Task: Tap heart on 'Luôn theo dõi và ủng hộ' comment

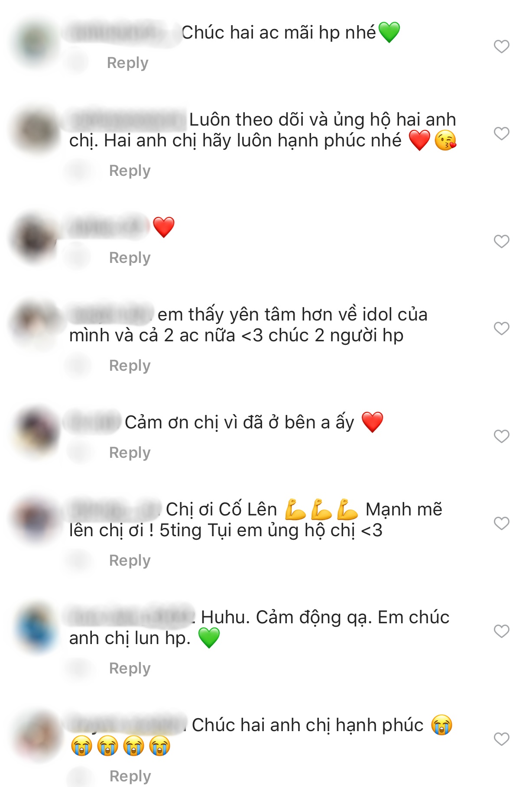Action: (x=501, y=133)
